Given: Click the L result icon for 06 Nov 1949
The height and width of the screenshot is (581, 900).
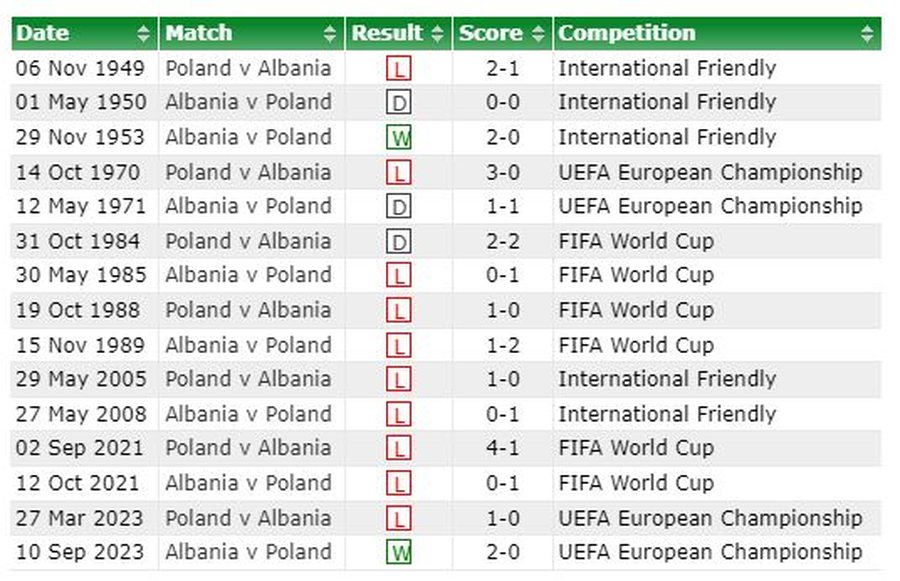Looking at the screenshot, I should pos(399,69).
